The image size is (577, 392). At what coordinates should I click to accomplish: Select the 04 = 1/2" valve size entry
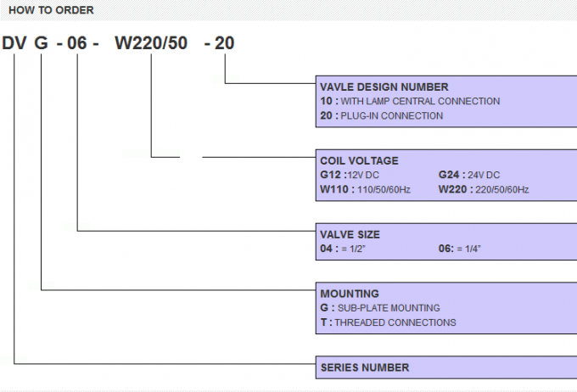pos(343,249)
